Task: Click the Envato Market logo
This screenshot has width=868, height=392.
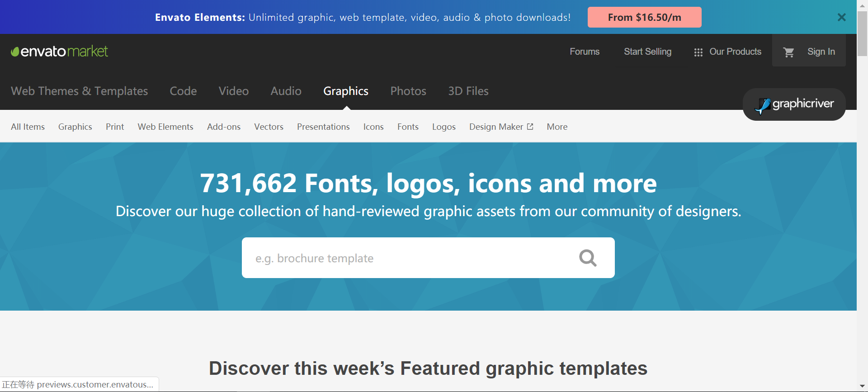Action: (x=59, y=51)
